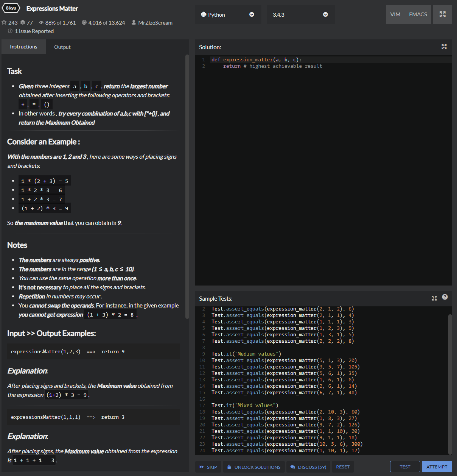The image size is (457, 476).
Task: Click the issue reported info icon
Action: click(x=10, y=31)
